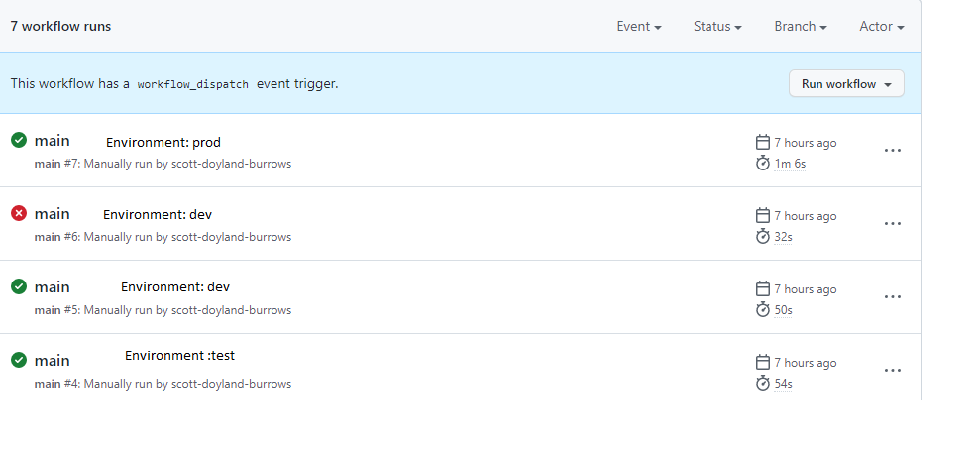The width and height of the screenshot is (980, 452).
Task: Open the three-dot menu for run #6
Action: (893, 223)
